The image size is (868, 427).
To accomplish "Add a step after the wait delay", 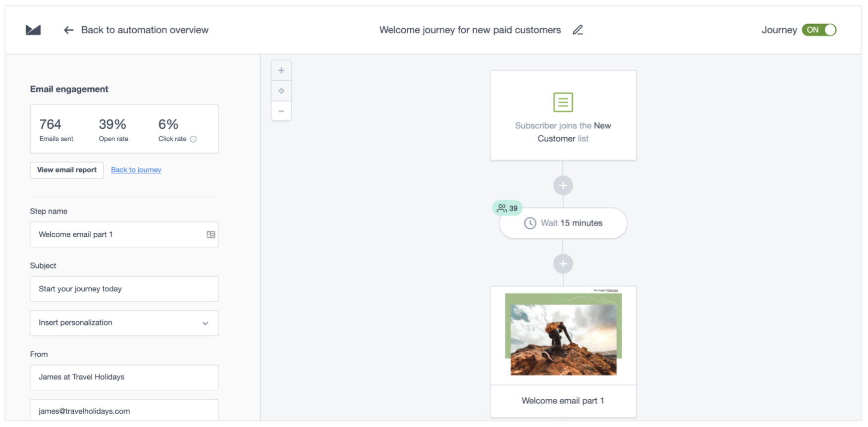I will (x=563, y=264).
